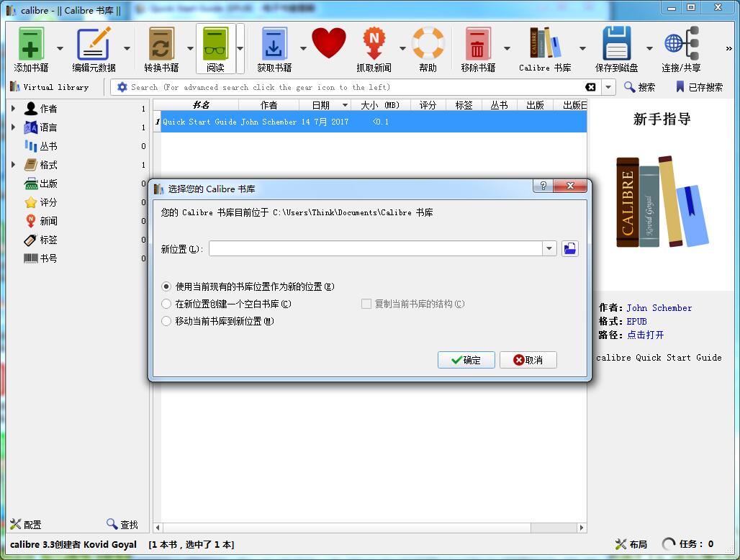
Task: Open Edit metadata dropdown arrow
Action: [127, 49]
